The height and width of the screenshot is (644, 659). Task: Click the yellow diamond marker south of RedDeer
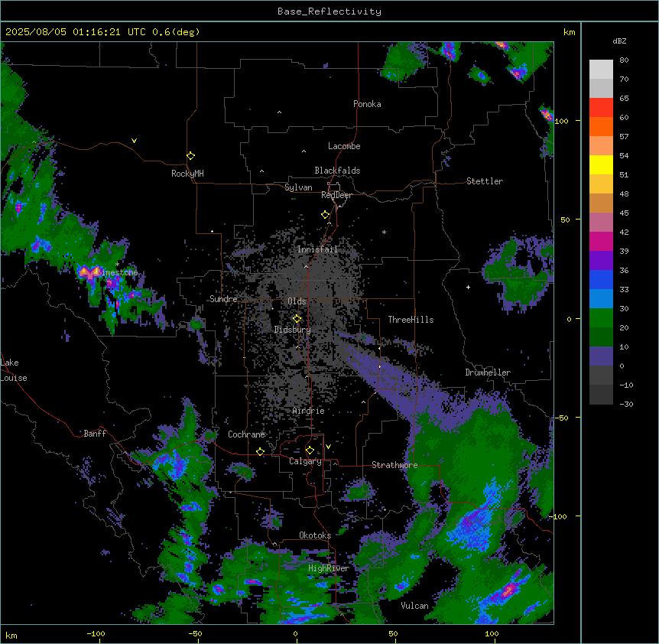[325, 215]
